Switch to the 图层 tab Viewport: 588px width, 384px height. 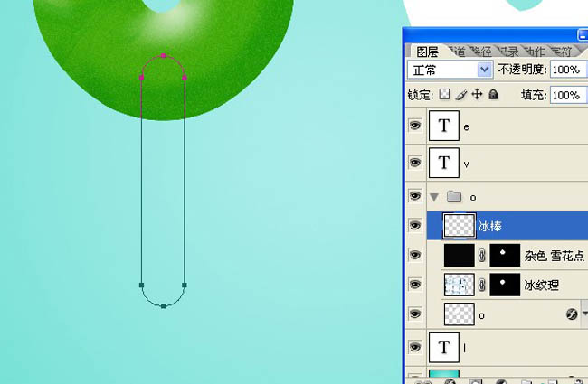click(428, 52)
